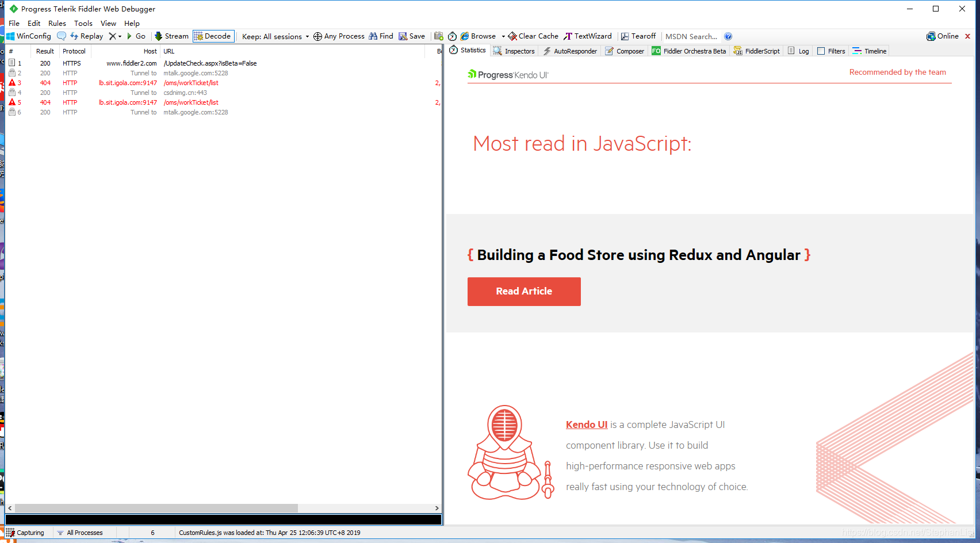Close the toolbar with red X

tap(968, 36)
